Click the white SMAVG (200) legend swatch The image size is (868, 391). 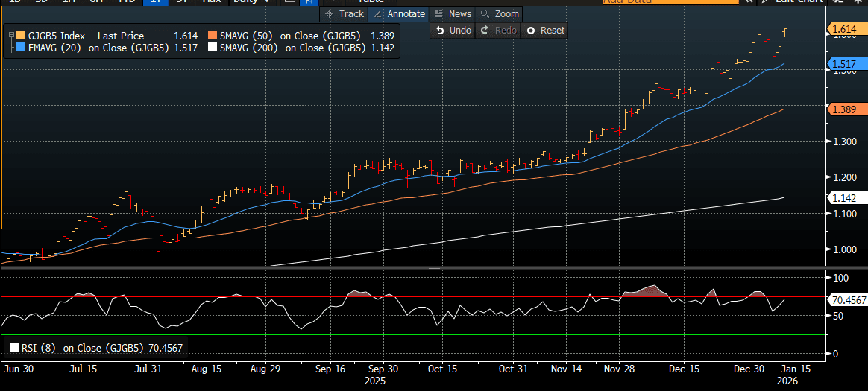[213, 48]
